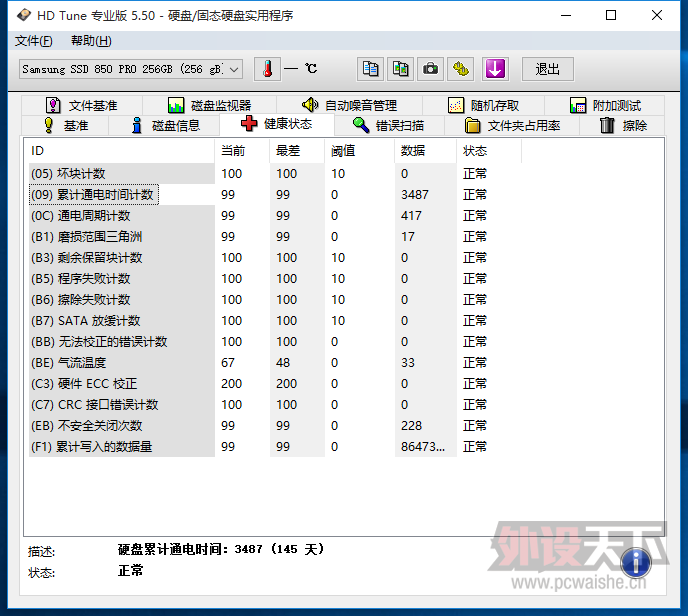The image size is (688, 616).
Task: Minimize the HD Tune window
Action: click(566, 15)
